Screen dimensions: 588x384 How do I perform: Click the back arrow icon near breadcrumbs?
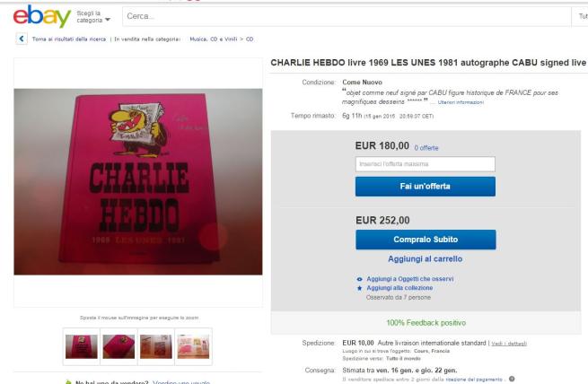[x=22, y=39]
